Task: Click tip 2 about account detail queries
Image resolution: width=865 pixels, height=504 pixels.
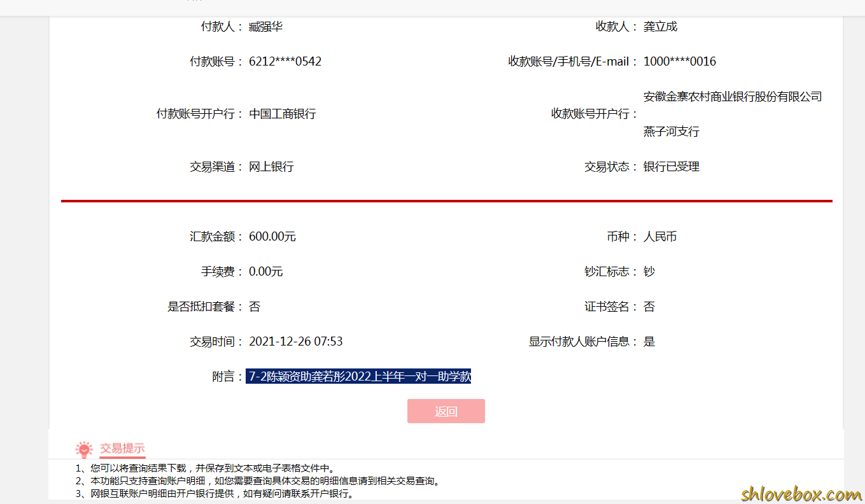Action: point(258,480)
